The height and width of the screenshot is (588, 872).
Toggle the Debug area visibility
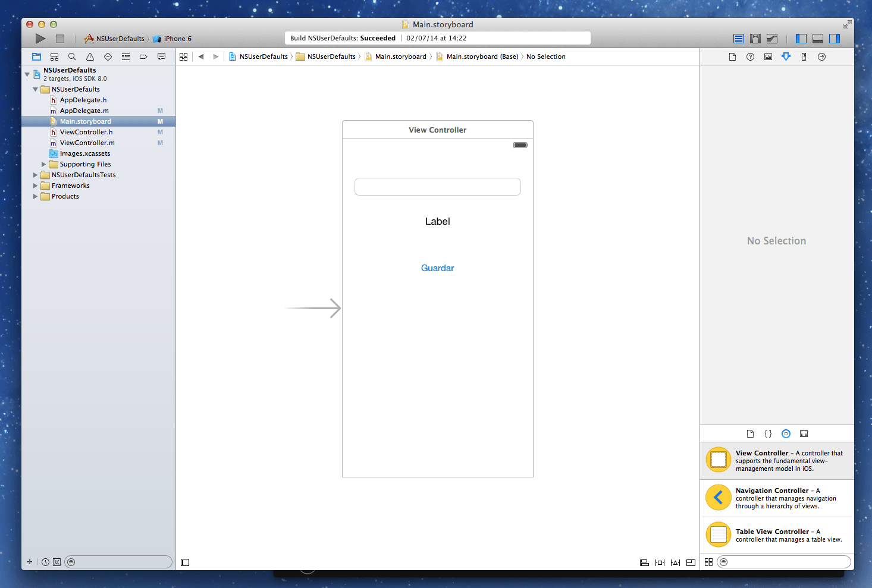coord(818,39)
